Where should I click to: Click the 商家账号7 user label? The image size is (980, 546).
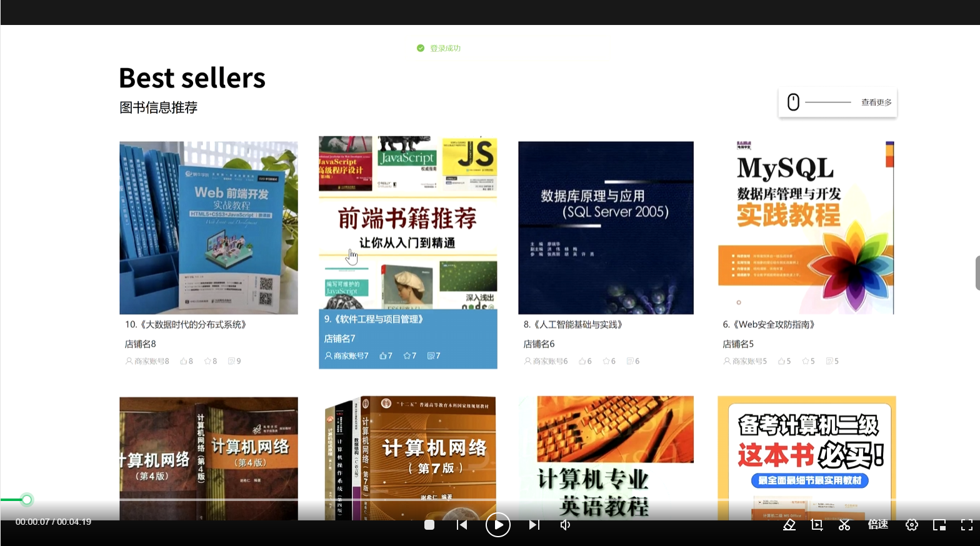coord(347,355)
